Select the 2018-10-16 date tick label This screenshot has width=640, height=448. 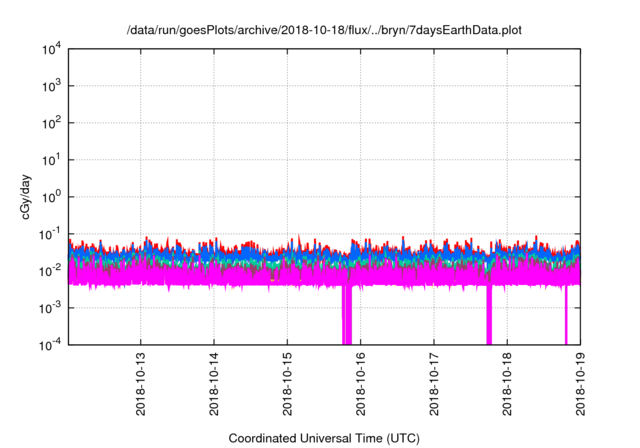pyautogui.click(x=360, y=384)
